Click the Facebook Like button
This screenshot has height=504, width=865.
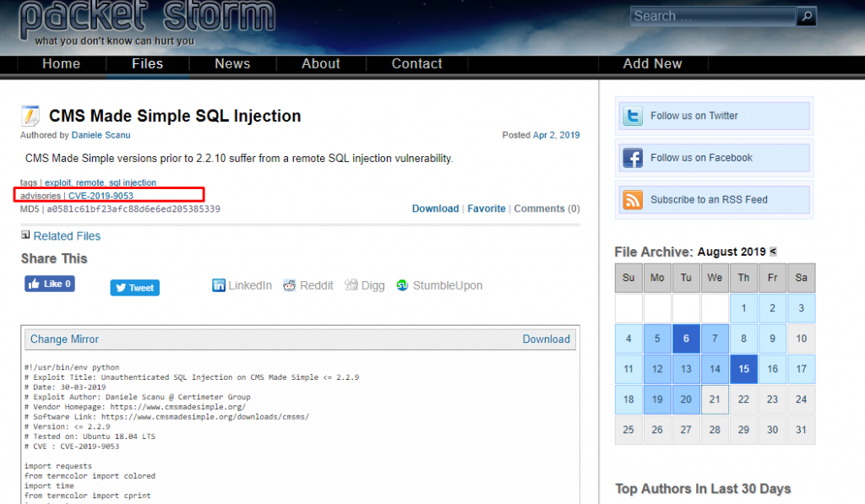[50, 284]
